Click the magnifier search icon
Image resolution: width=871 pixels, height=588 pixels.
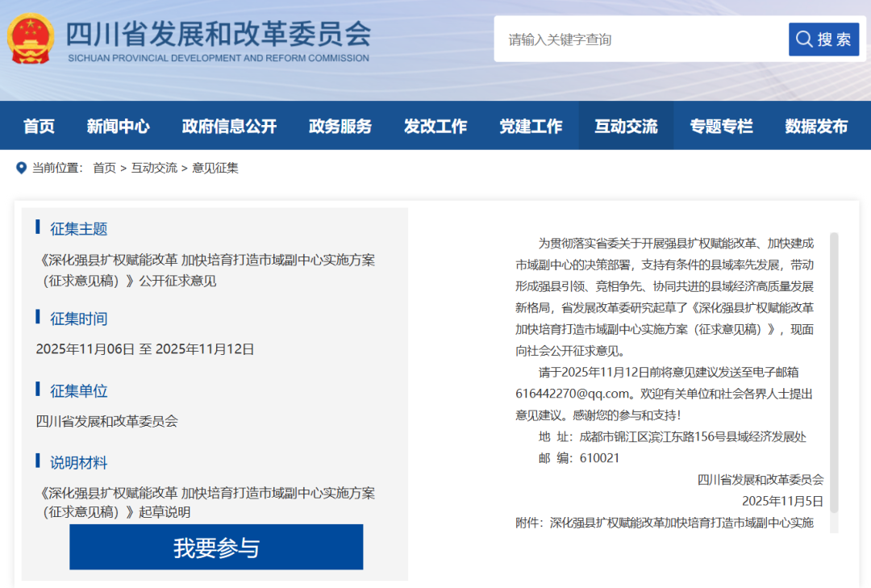(804, 40)
